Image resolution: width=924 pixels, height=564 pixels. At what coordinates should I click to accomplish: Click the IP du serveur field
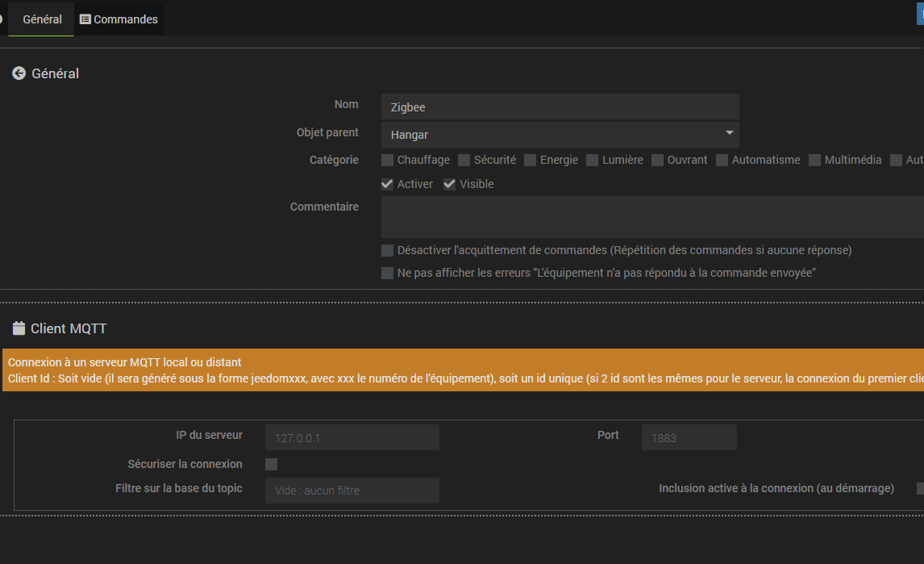[352, 438]
